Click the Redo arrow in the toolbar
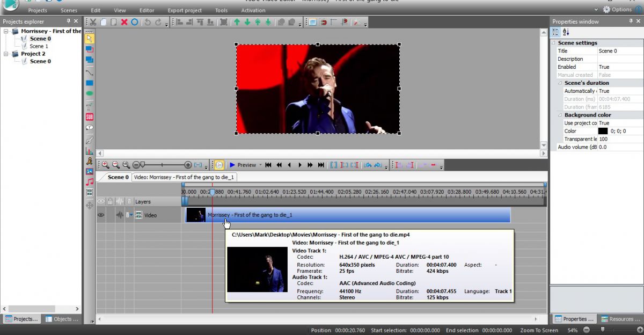 tap(158, 22)
